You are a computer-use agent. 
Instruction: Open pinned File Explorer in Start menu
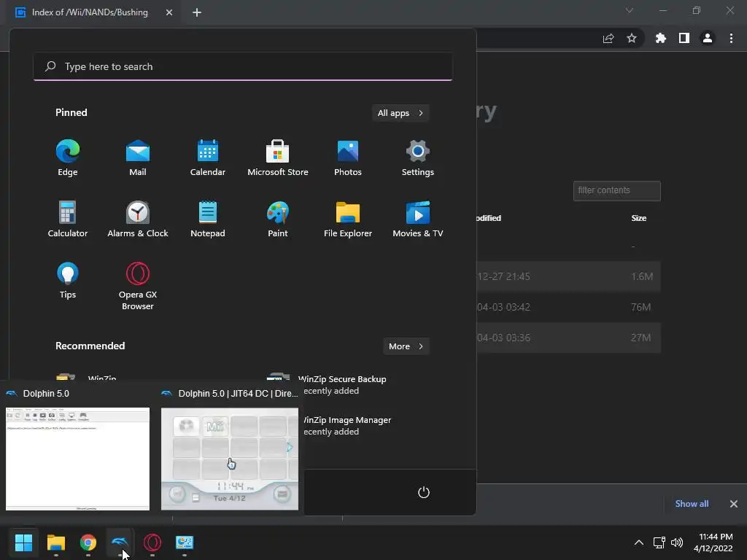pos(348,219)
